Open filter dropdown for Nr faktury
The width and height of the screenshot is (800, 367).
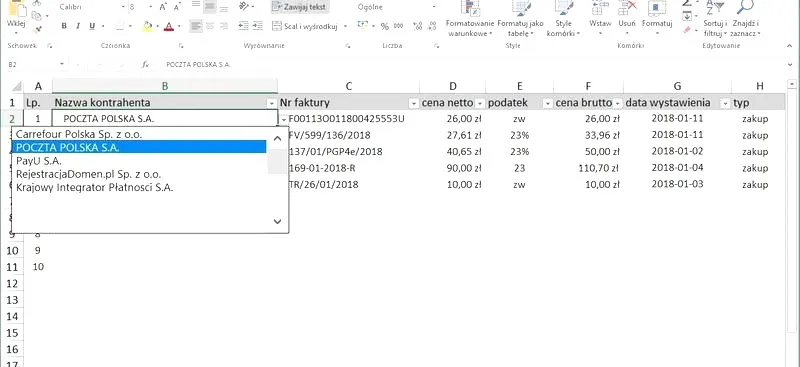413,104
